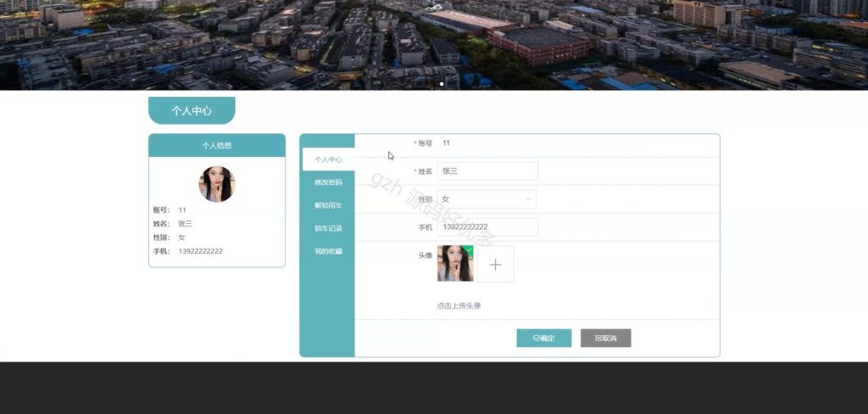Open the 我的收藏 tab
This screenshot has height=414, width=868.
point(328,251)
